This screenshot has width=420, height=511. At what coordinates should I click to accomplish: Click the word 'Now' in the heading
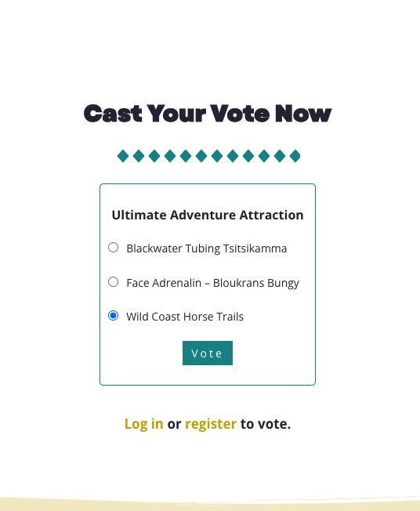click(x=303, y=114)
